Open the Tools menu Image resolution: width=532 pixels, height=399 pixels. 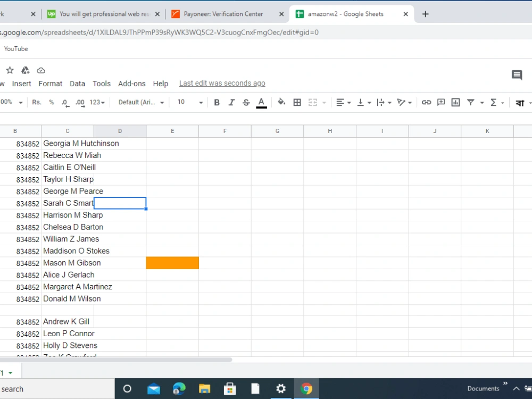point(102,84)
